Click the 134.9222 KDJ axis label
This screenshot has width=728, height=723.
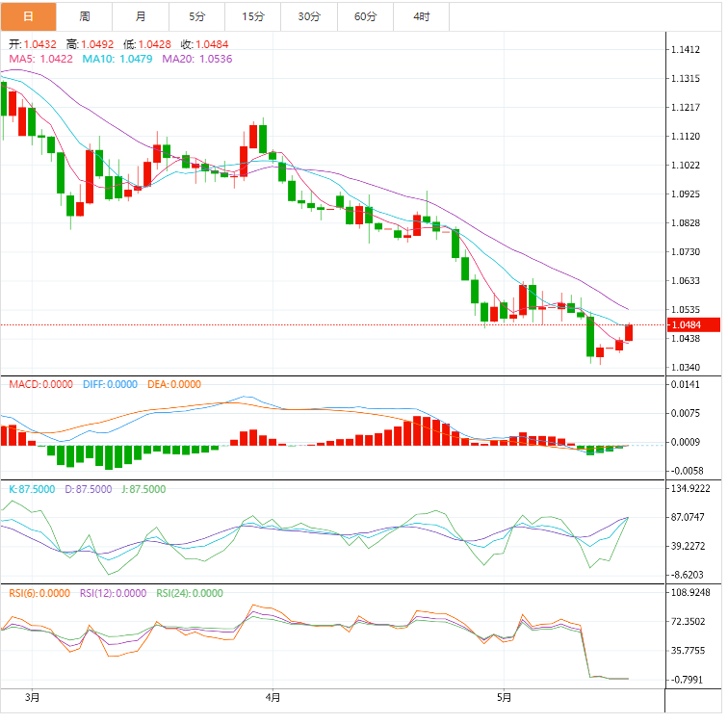(690, 488)
